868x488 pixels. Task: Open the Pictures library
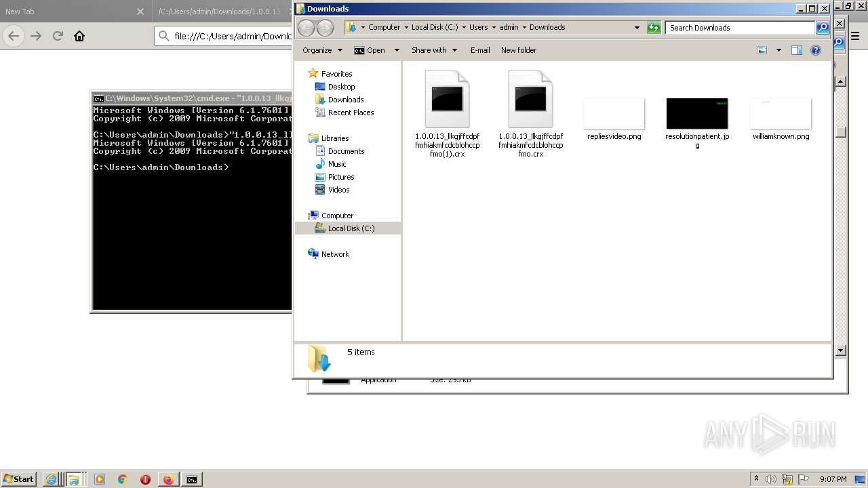[x=341, y=177]
